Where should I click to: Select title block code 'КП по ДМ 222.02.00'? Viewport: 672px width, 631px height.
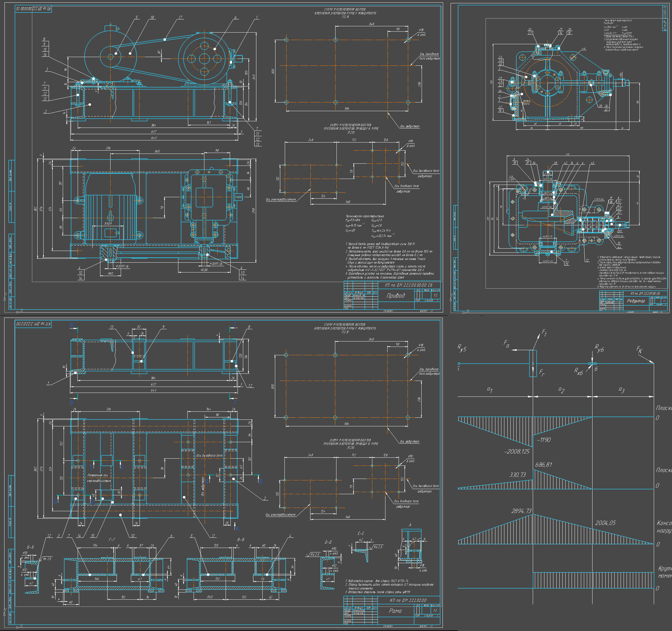click(408, 600)
